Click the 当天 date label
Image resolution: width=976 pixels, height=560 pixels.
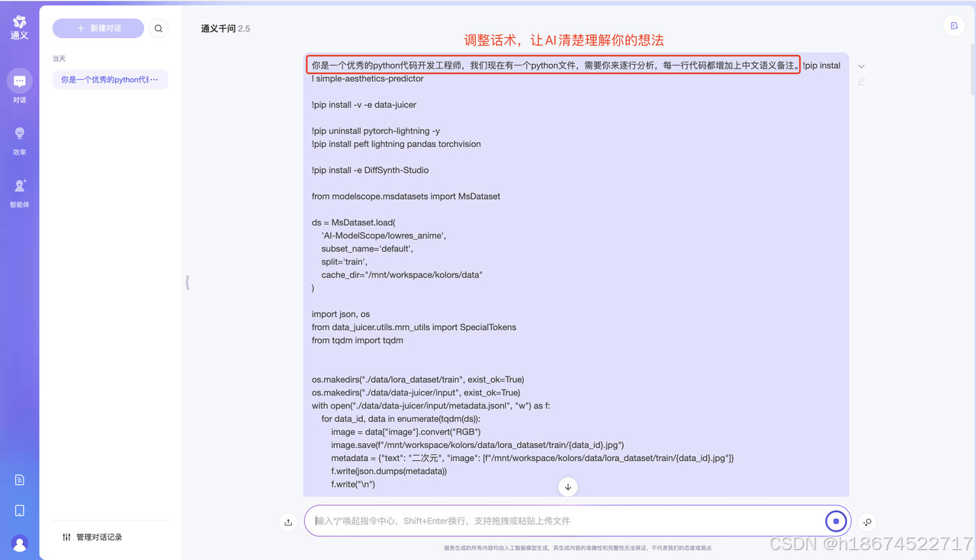[59, 59]
